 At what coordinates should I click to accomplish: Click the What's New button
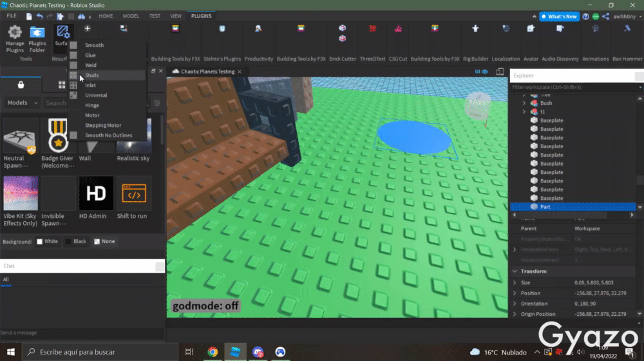(560, 17)
